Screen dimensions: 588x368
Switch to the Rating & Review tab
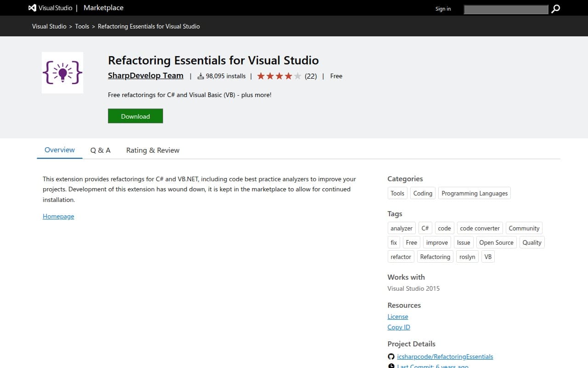coord(153,150)
